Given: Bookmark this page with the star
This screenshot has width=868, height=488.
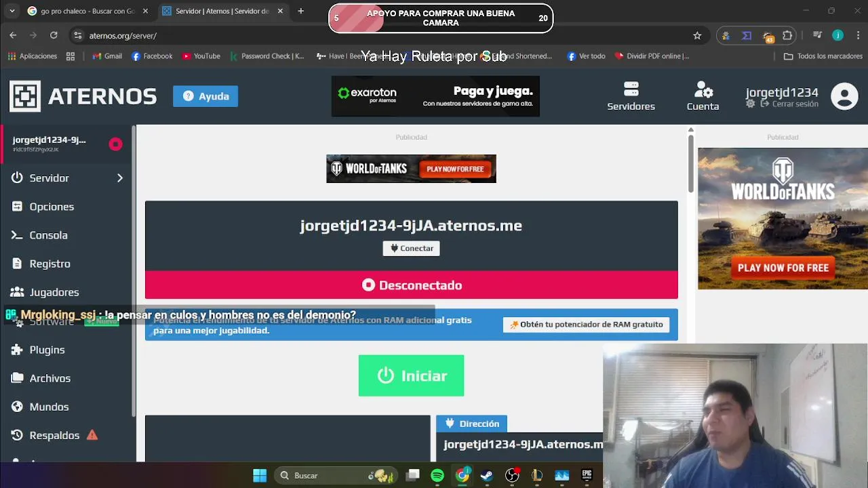Looking at the screenshot, I should [697, 35].
